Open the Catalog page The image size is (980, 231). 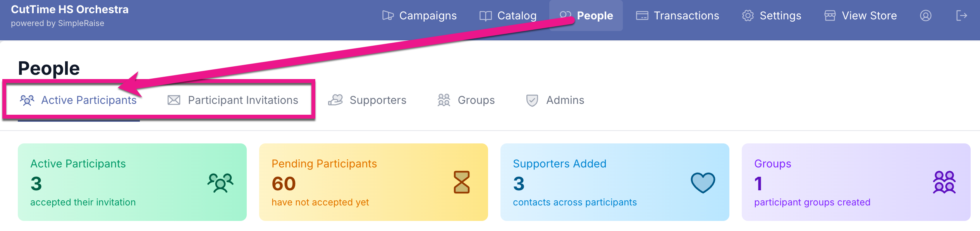pyautogui.click(x=516, y=16)
